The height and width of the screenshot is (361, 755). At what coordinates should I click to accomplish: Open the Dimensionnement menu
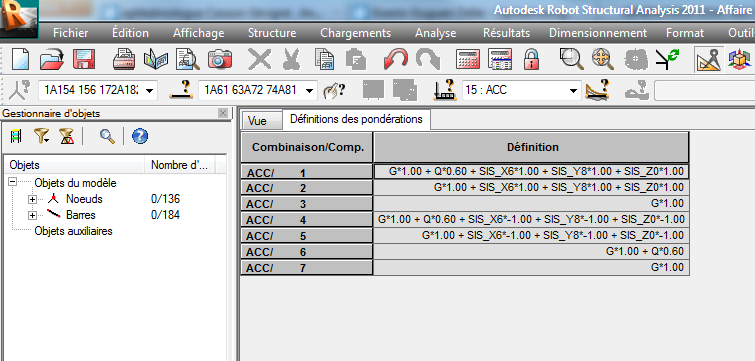598,33
